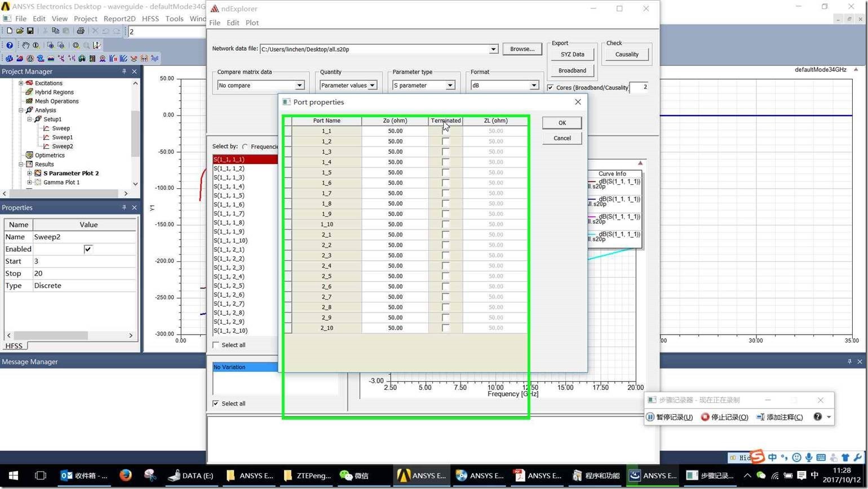Collapse the Setup1 tree node

(30, 119)
